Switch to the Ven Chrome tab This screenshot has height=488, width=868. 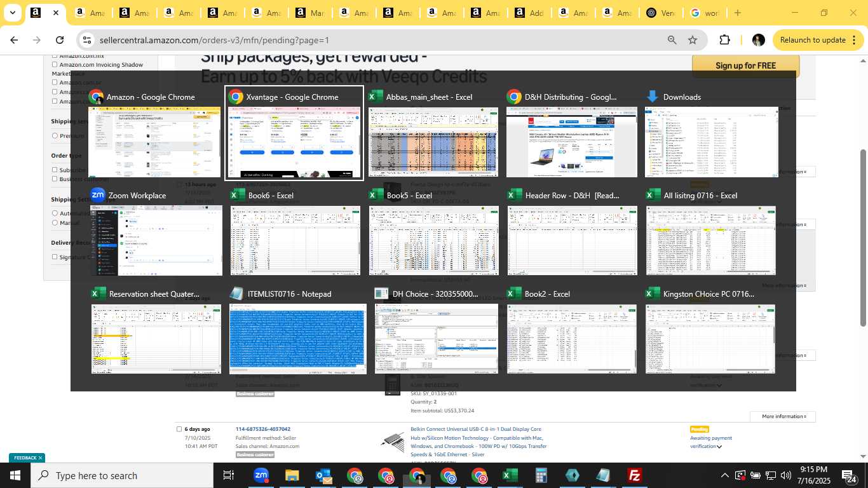point(660,13)
